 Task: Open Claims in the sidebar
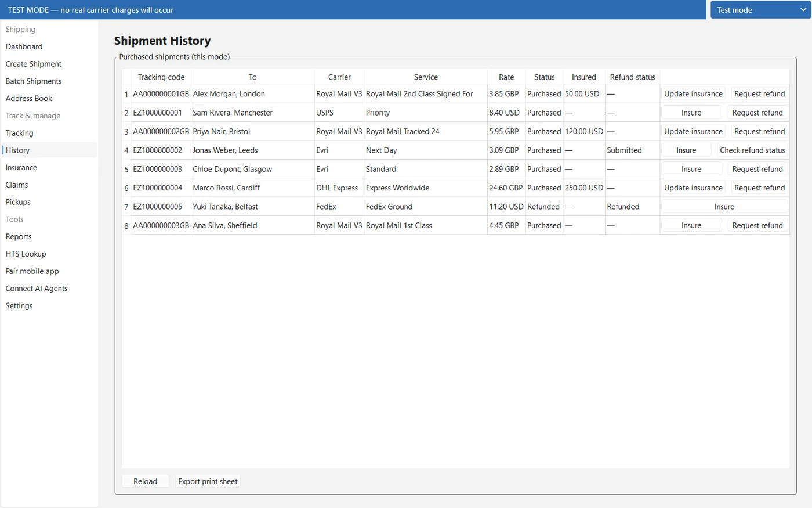coord(49,185)
